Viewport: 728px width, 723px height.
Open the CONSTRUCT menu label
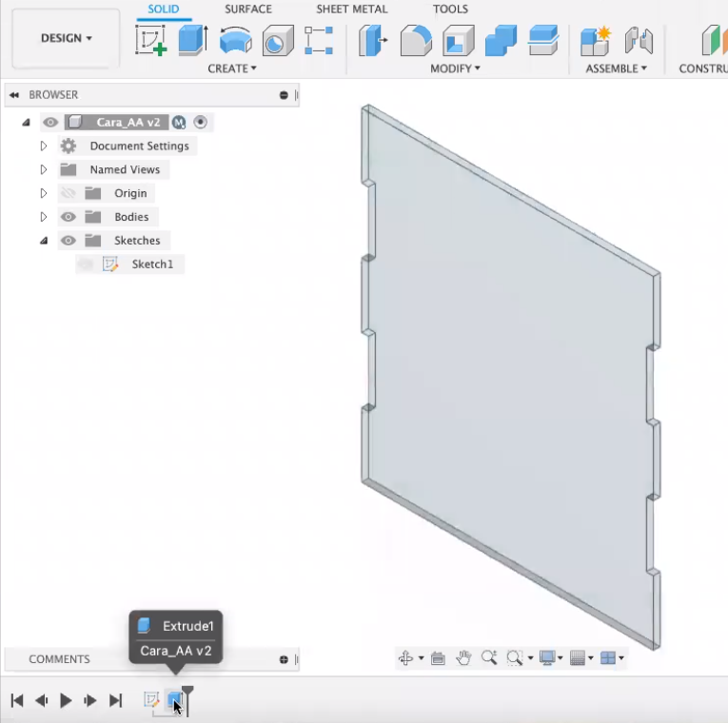[703, 68]
